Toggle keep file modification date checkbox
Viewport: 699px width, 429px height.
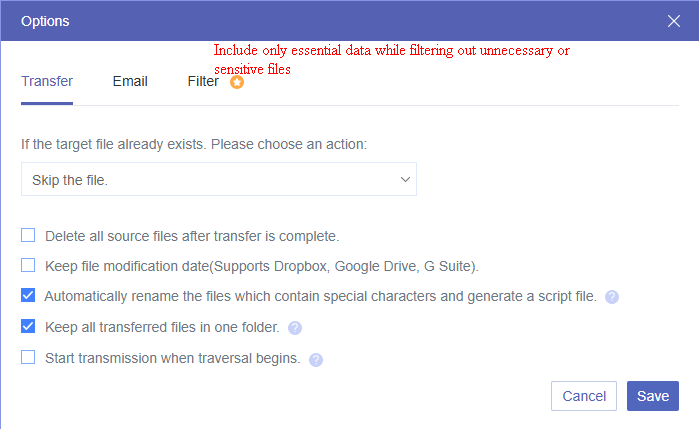(x=28, y=266)
